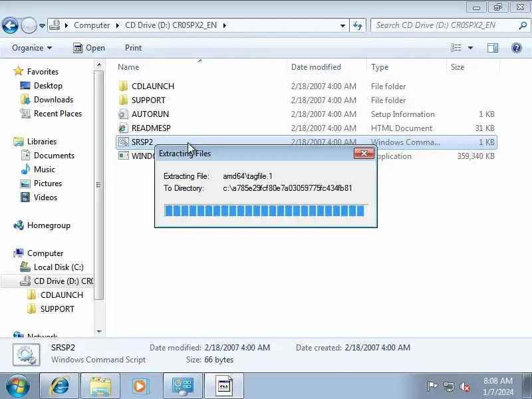Open the address bar history dropdown
Screen dimensions: 532x399
(x=342, y=25)
